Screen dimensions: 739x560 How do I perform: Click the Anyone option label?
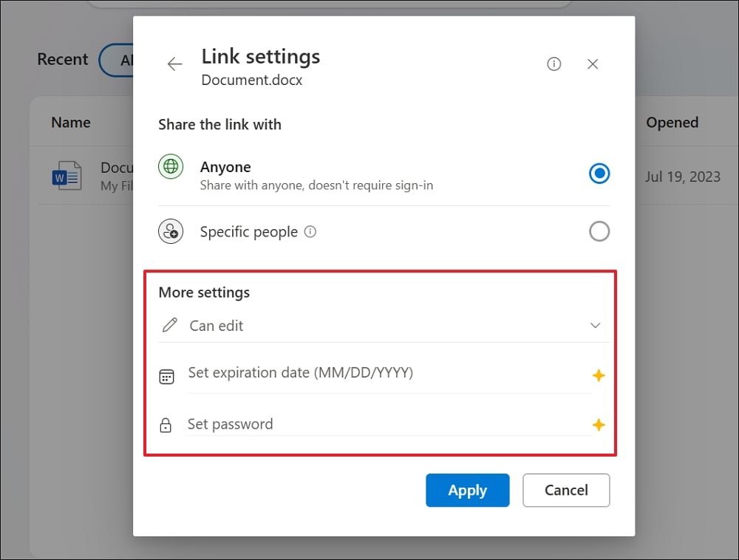click(x=225, y=167)
